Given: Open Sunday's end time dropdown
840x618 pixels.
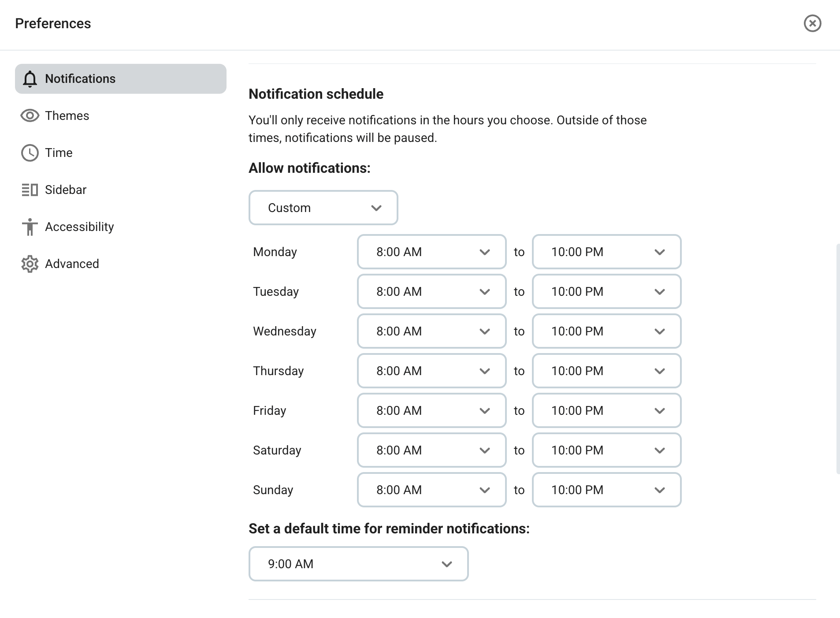Looking at the screenshot, I should coord(606,490).
